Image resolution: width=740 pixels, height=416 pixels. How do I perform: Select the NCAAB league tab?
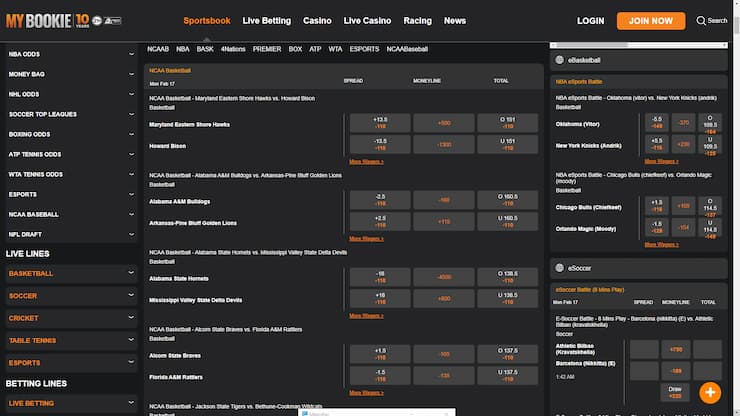(x=158, y=49)
